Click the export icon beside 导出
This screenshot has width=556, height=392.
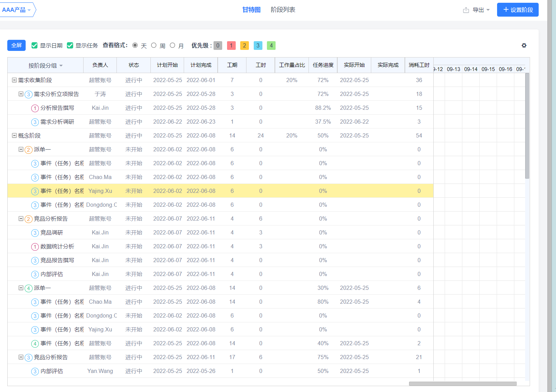466,10
